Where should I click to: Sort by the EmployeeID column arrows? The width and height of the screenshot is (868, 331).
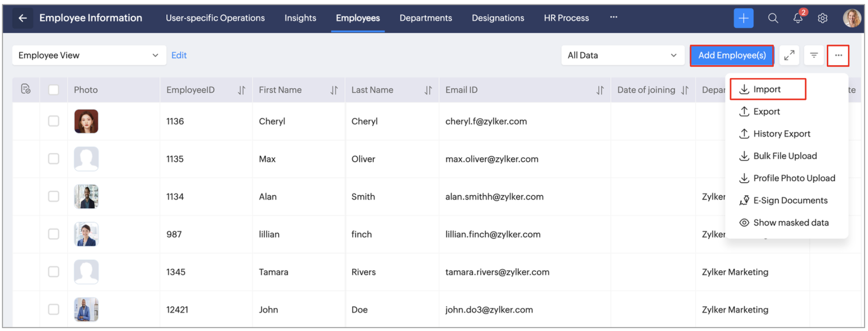(x=241, y=90)
